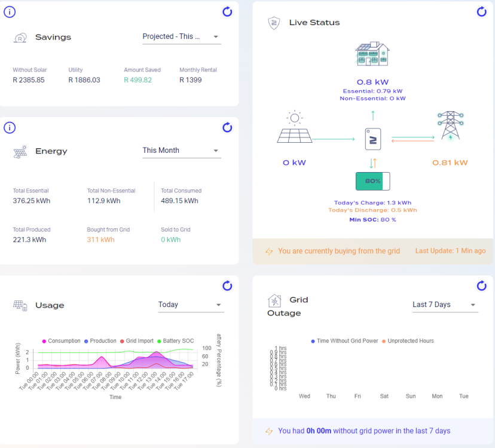495x448 pixels.
Task: Click the grid pylon tower icon
Action: click(x=451, y=125)
